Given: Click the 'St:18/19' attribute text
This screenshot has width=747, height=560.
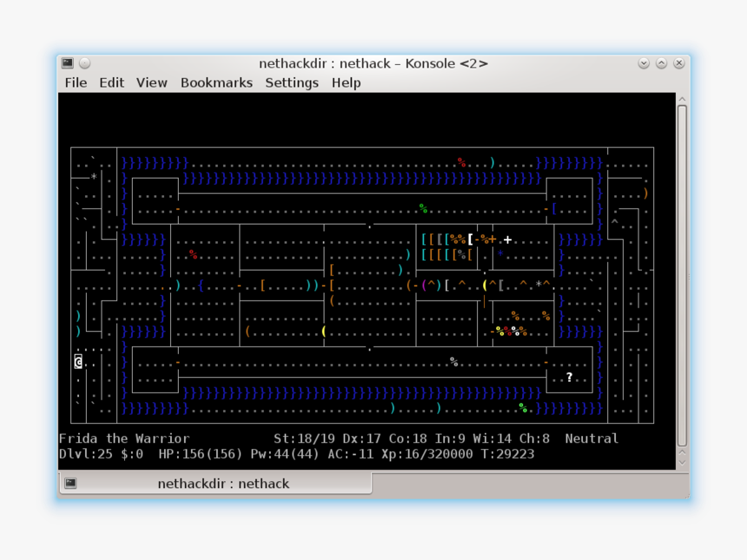Looking at the screenshot, I should [304, 438].
